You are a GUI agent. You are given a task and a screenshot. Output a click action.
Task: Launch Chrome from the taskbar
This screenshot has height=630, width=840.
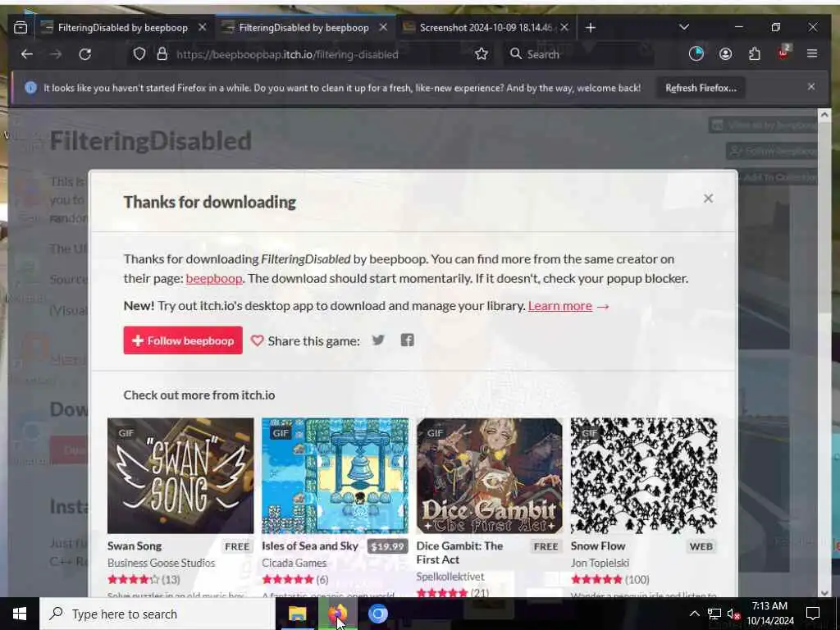(x=377, y=614)
